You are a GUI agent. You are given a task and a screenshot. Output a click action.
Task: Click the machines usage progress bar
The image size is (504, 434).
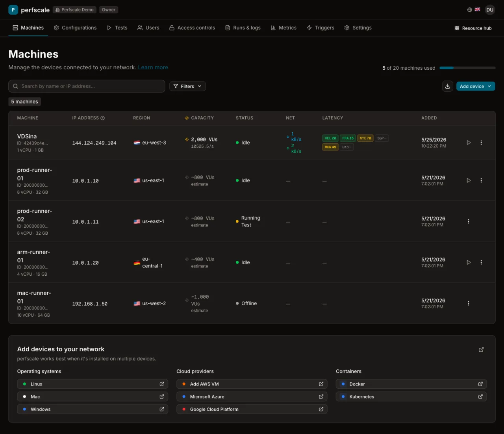pos(467,68)
